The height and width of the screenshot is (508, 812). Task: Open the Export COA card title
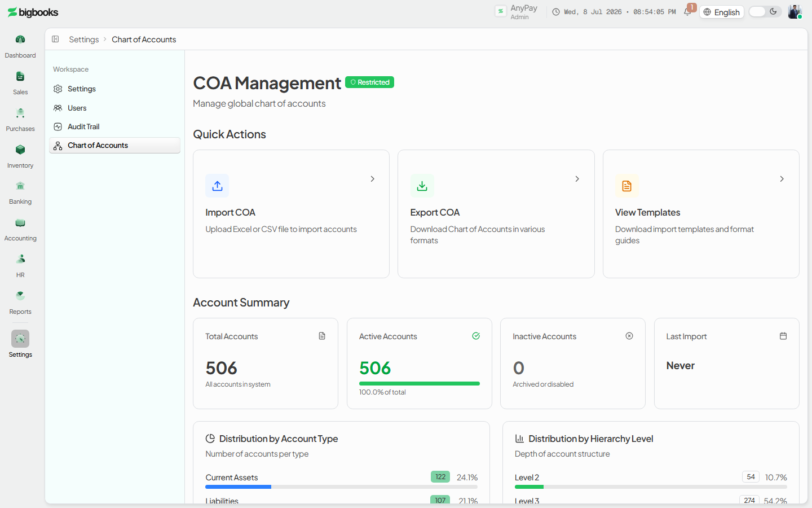(x=435, y=212)
